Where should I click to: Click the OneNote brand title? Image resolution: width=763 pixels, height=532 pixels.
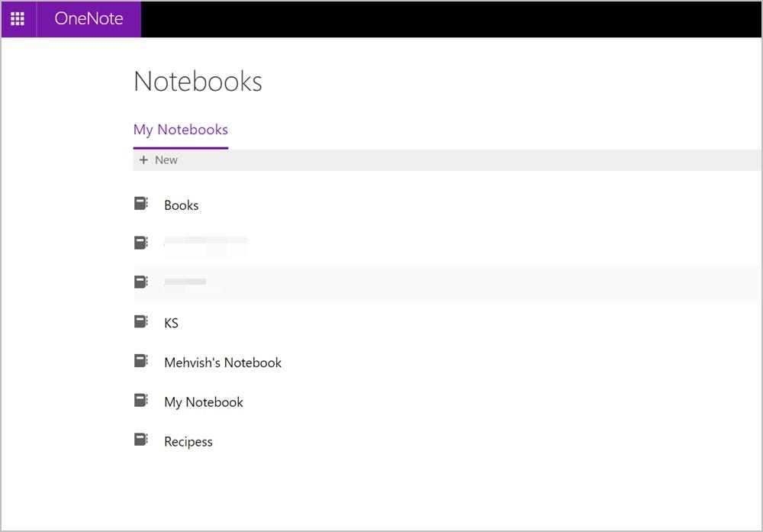tap(89, 18)
